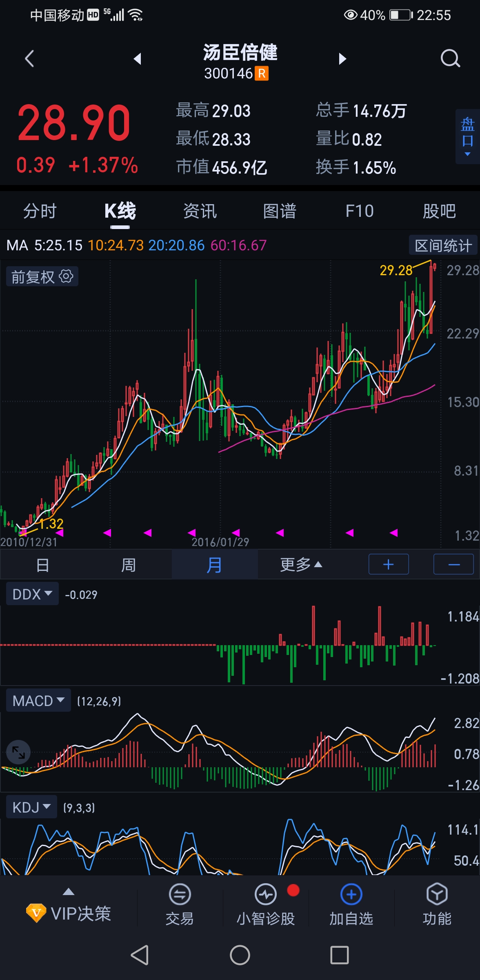Open the search magnifier icon
The width and height of the screenshot is (480, 980).
pyautogui.click(x=450, y=58)
